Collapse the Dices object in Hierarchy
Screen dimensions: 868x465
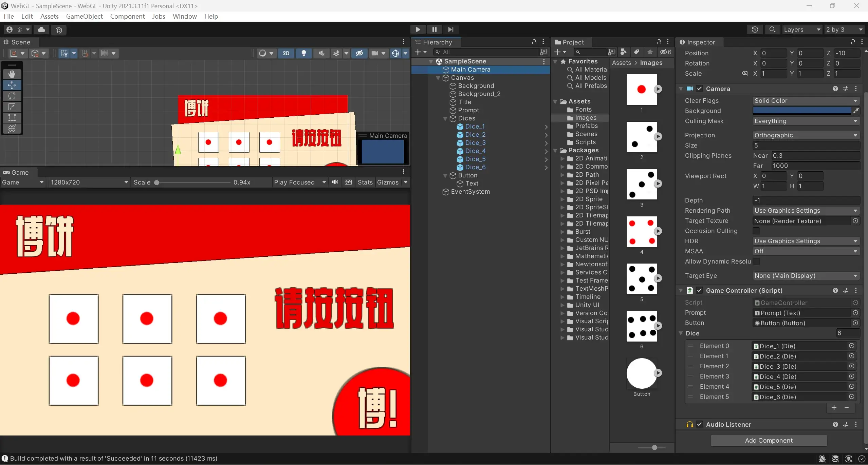point(445,118)
